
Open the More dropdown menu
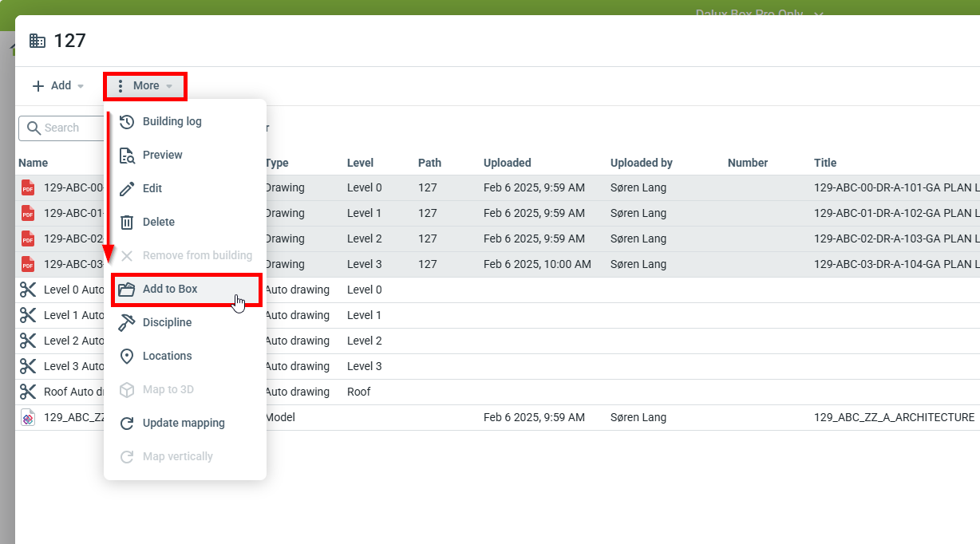point(145,86)
